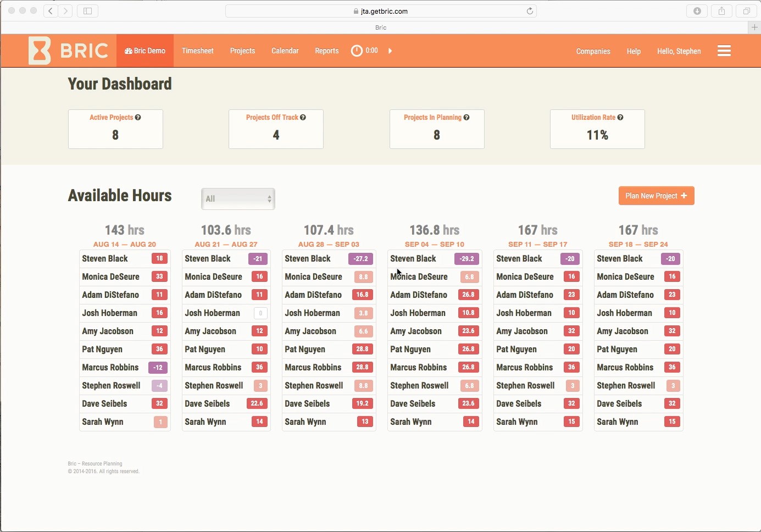Click the BRIC hourglass logo

[40, 51]
